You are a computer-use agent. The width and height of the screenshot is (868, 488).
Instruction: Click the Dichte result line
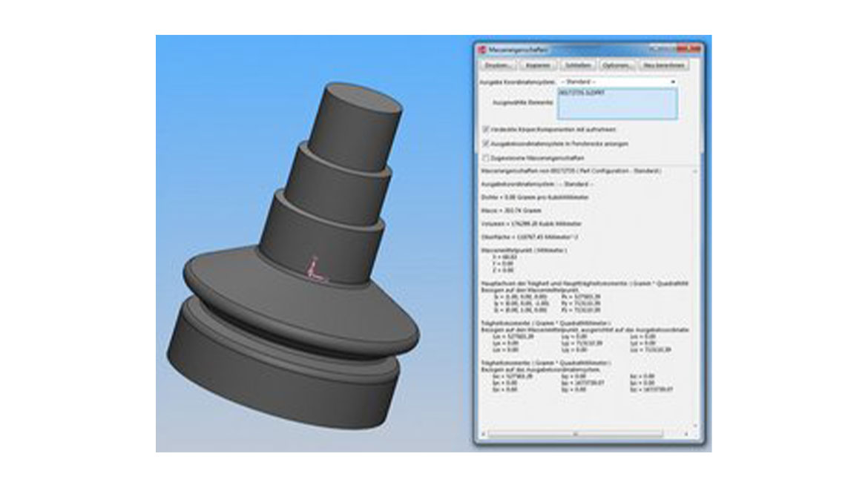click(535, 197)
